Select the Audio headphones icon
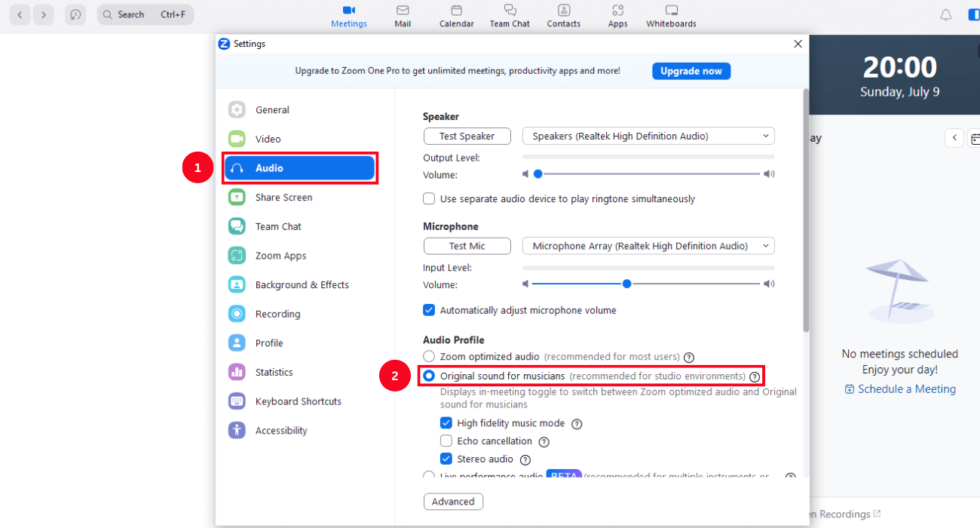This screenshot has height=528, width=980. [x=237, y=168]
